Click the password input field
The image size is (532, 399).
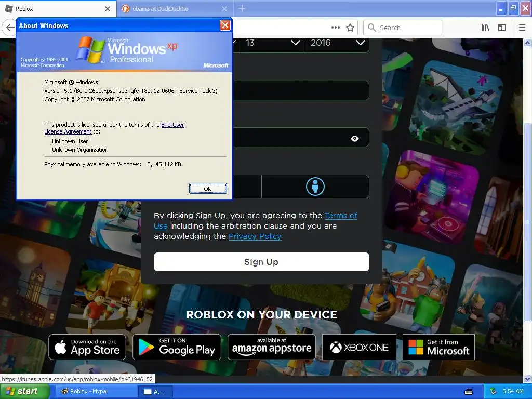coord(301,137)
